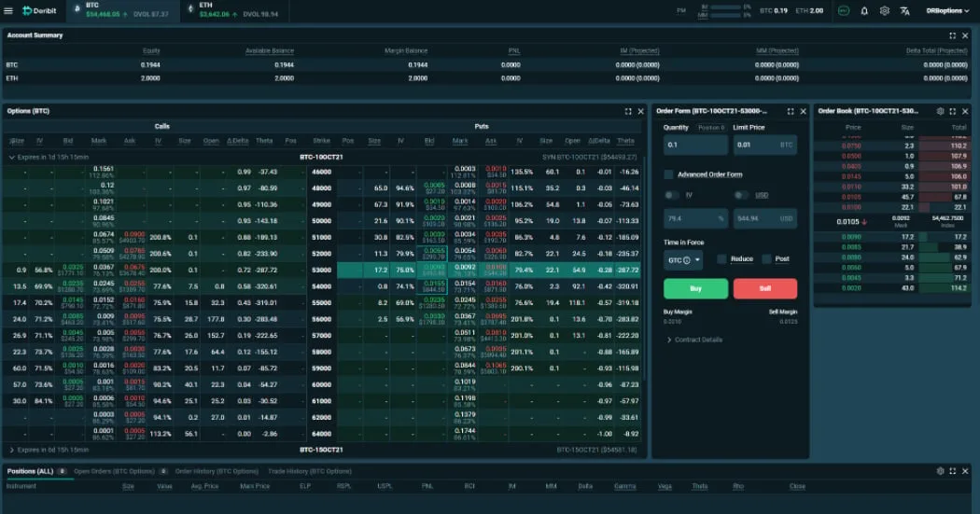Click the green connection status badge
Viewport: 980px width, 514px height.
(844, 10)
